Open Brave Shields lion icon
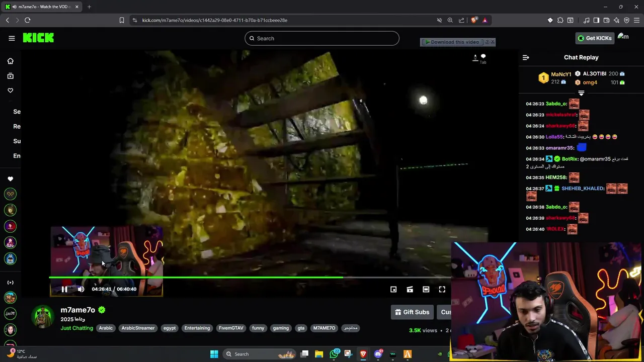The width and height of the screenshot is (644, 362). [474, 20]
